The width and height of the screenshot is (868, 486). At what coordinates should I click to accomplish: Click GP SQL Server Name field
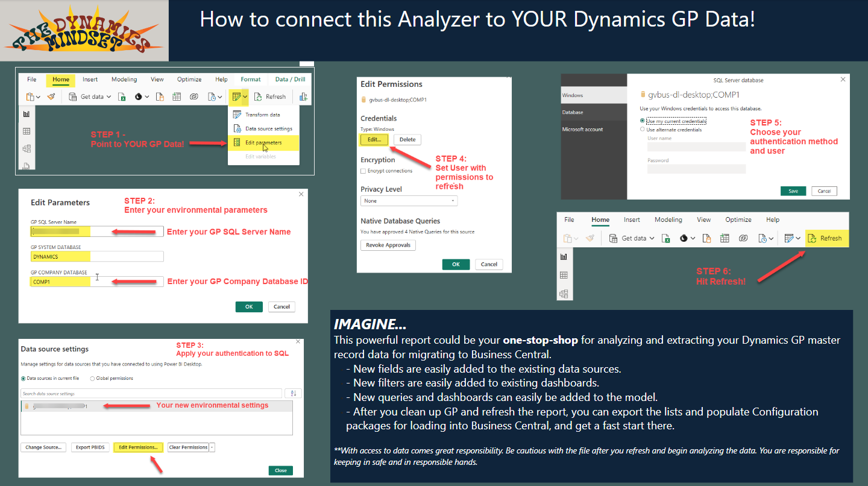click(97, 232)
